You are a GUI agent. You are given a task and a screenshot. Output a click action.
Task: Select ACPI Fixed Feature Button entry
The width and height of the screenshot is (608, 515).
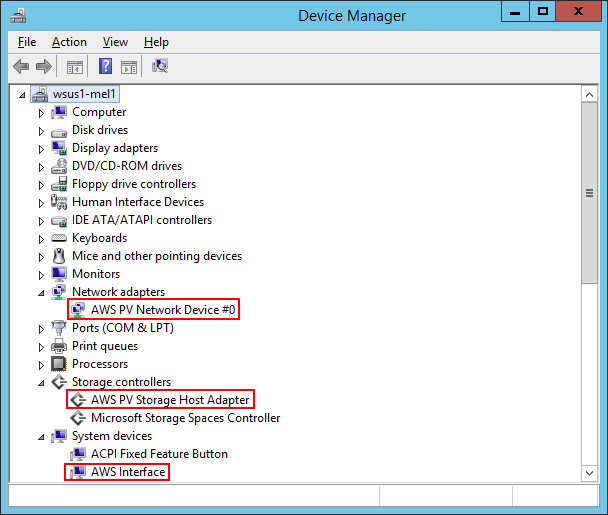click(159, 454)
